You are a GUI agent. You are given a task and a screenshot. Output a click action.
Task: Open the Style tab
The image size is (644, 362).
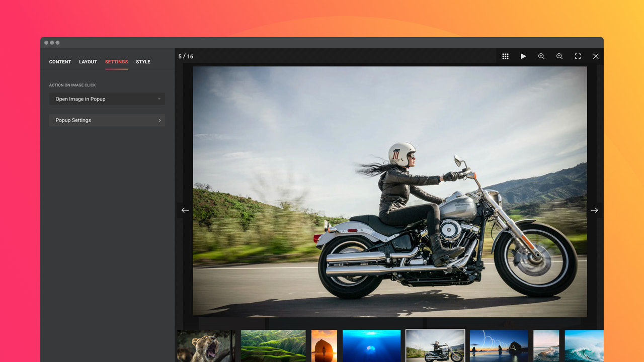point(143,61)
